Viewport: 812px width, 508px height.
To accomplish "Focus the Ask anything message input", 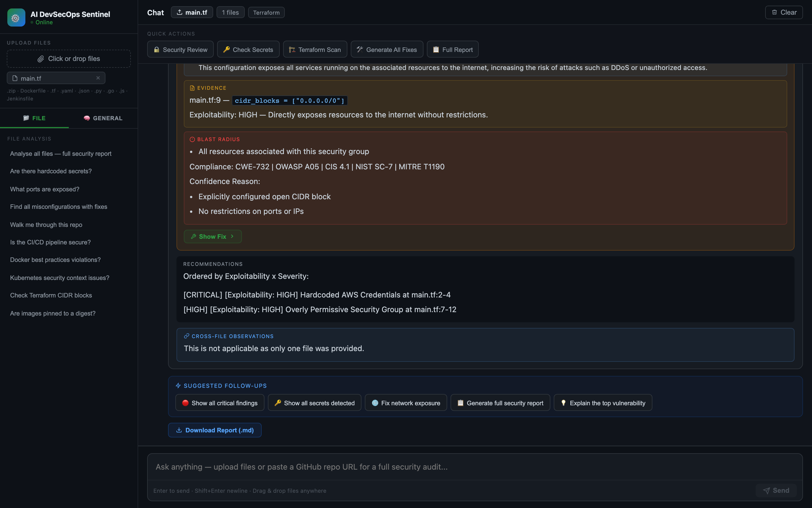I will coord(475,467).
